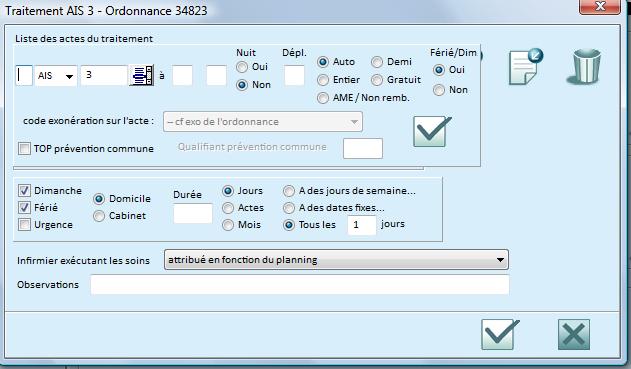Click the Observations text field
The height and width of the screenshot is (369, 631).
coord(300,285)
